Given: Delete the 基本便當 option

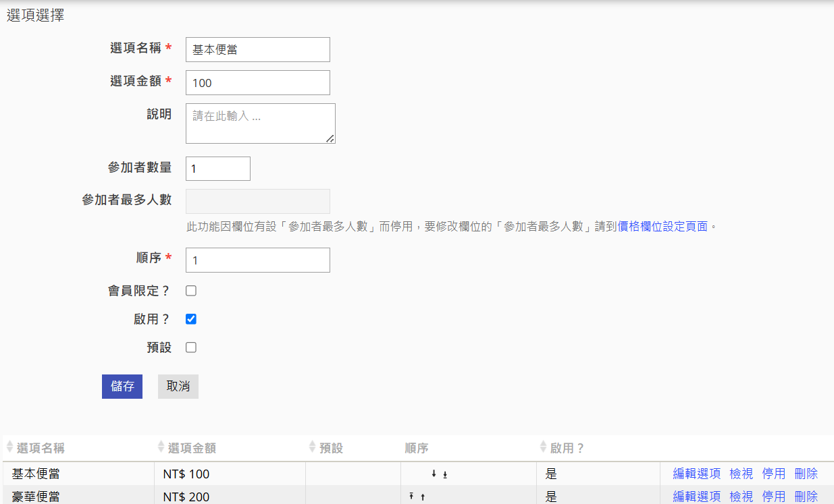Looking at the screenshot, I should pos(806,474).
